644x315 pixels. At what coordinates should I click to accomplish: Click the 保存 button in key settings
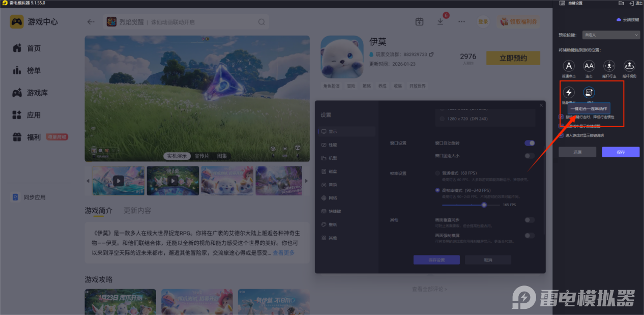tap(621, 152)
